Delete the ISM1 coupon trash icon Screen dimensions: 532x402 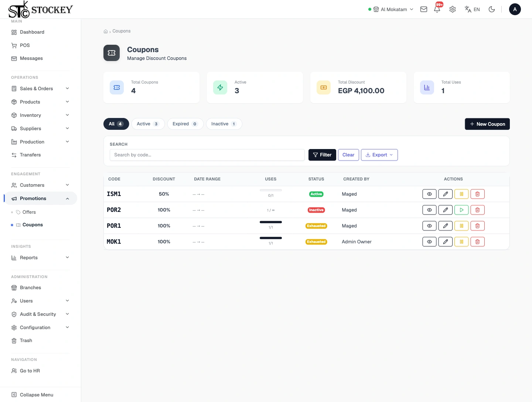pyautogui.click(x=477, y=194)
